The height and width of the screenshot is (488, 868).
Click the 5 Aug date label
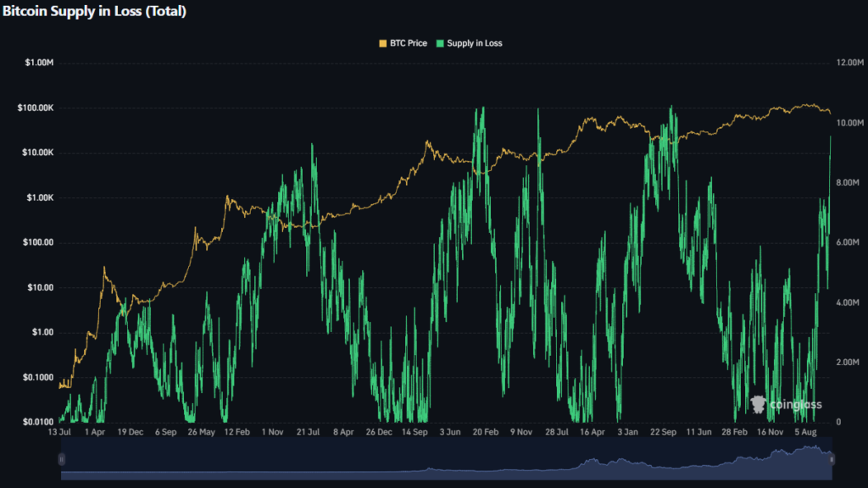[806, 431]
